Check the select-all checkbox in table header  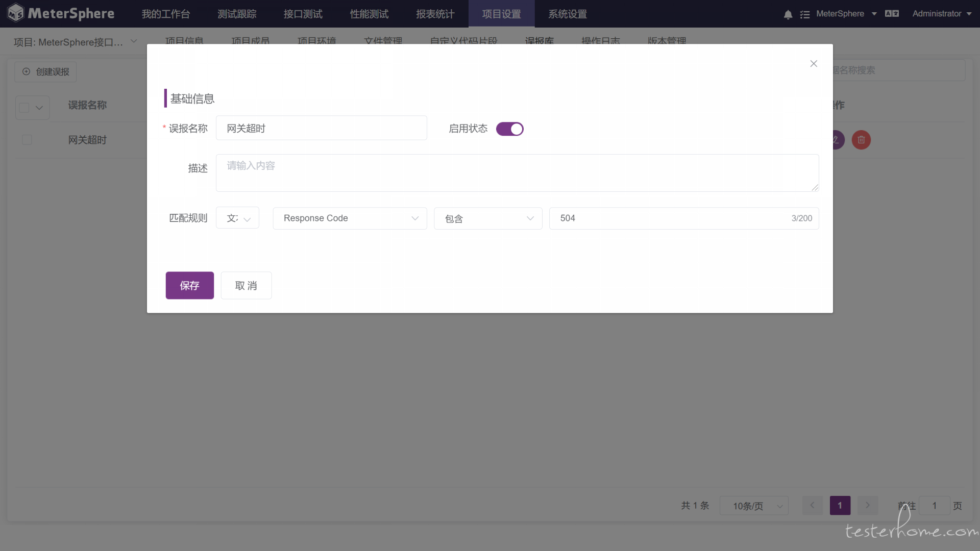24,108
